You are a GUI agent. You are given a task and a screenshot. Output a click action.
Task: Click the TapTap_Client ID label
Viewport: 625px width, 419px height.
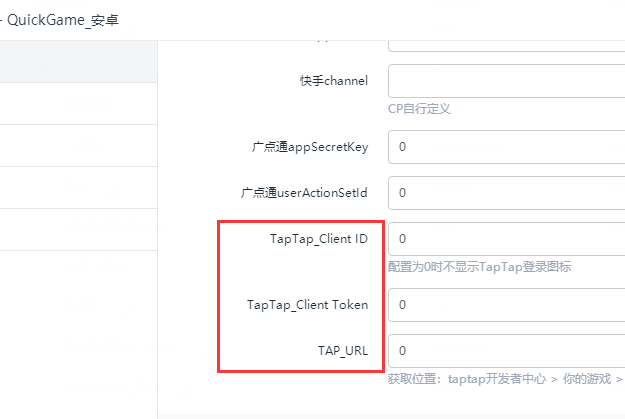click(319, 239)
